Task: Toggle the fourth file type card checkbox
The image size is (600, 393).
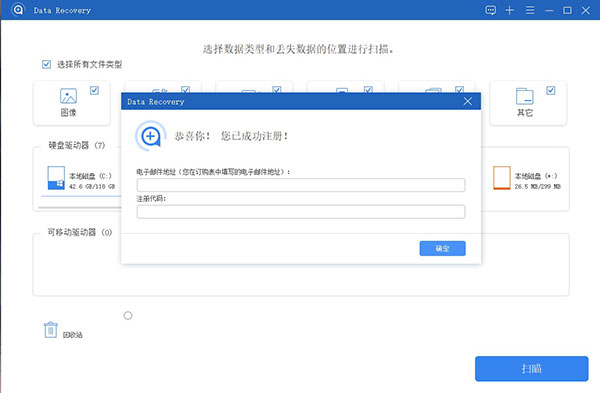Action: tap(368, 90)
